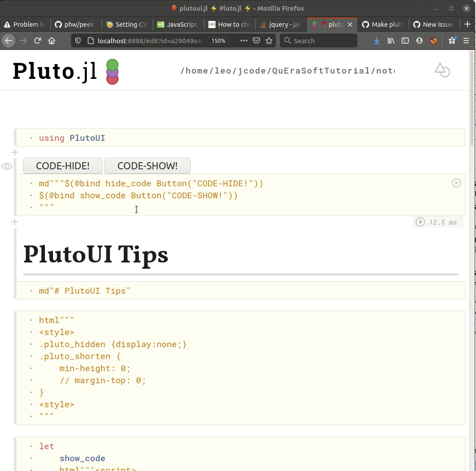Toggle code visibility eye for button cell
This screenshot has width=476, height=471.
pos(7,167)
